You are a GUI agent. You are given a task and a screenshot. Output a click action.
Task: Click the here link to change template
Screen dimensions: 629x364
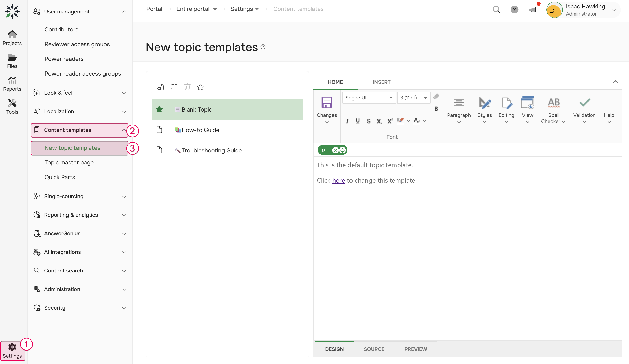click(x=338, y=180)
